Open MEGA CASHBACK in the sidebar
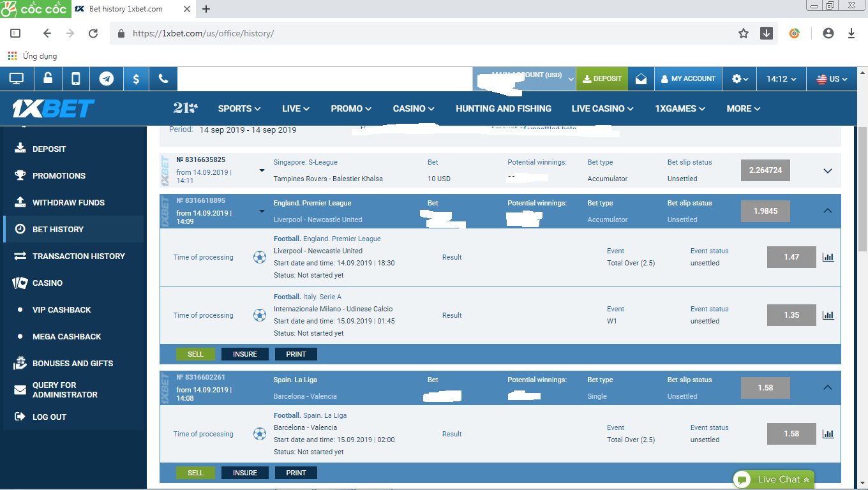Image resolution: width=868 pixels, height=490 pixels. pyautogui.click(x=73, y=336)
